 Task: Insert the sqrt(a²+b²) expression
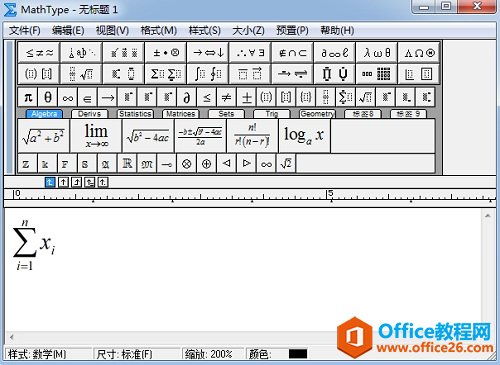[x=44, y=136]
